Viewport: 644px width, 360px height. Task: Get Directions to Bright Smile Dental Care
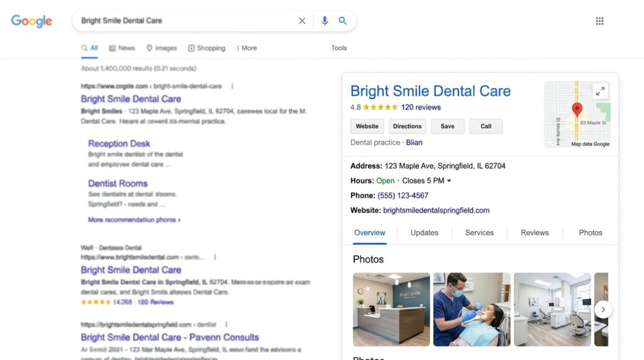tap(407, 126)
